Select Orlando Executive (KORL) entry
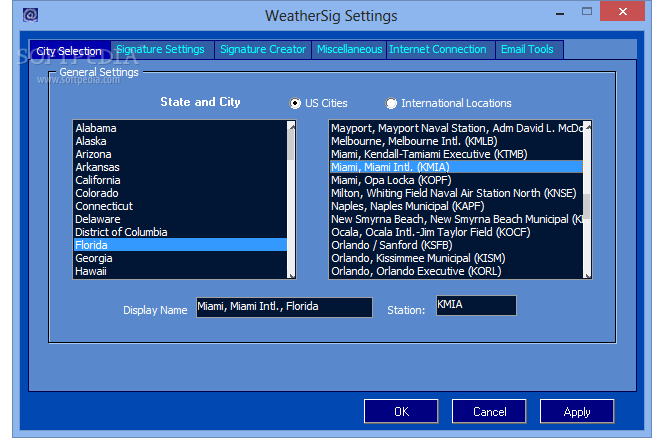 457,271
